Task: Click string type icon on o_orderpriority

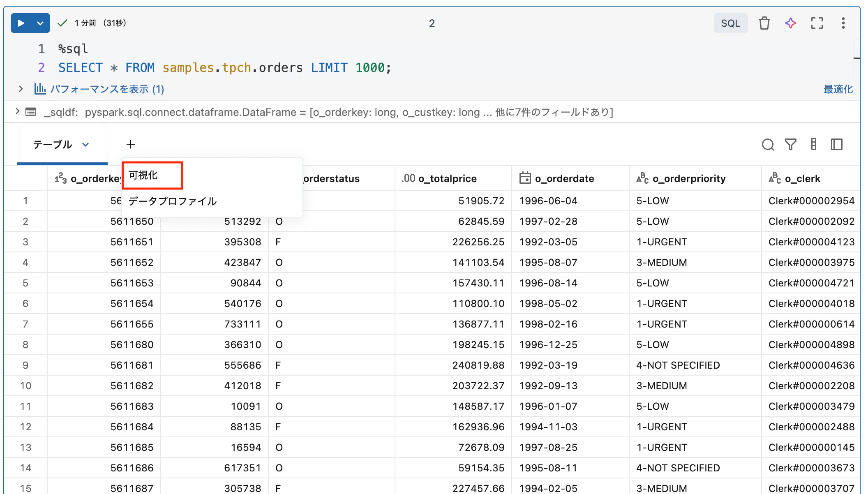Action: [x=642, y=178]
